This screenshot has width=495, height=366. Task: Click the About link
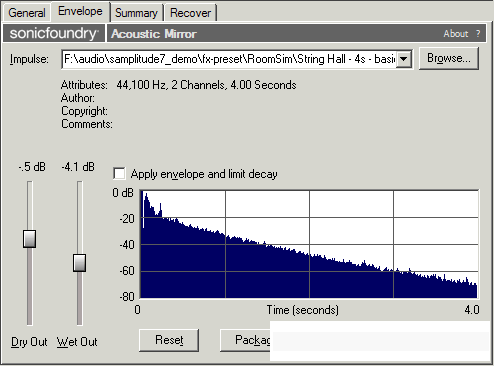(x=456, y=34)
